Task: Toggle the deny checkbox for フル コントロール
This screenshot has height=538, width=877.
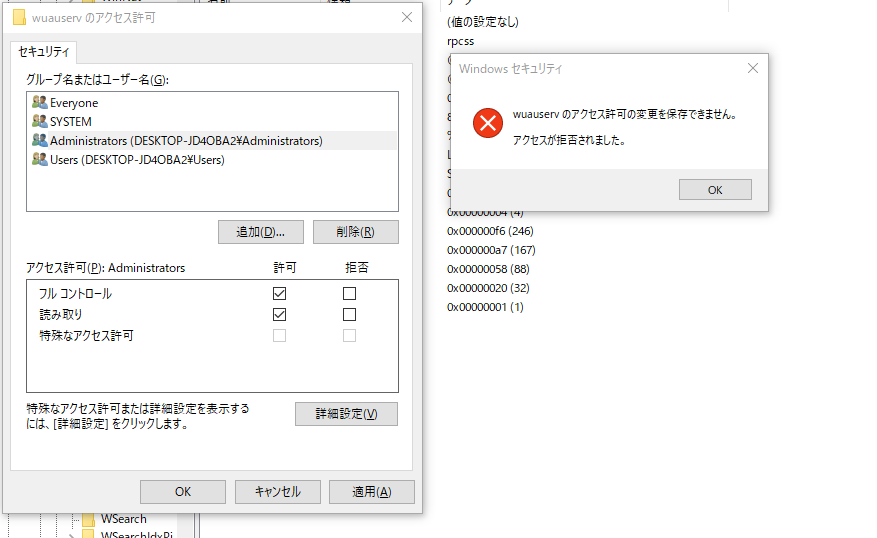Action: (x=350, y=293)
